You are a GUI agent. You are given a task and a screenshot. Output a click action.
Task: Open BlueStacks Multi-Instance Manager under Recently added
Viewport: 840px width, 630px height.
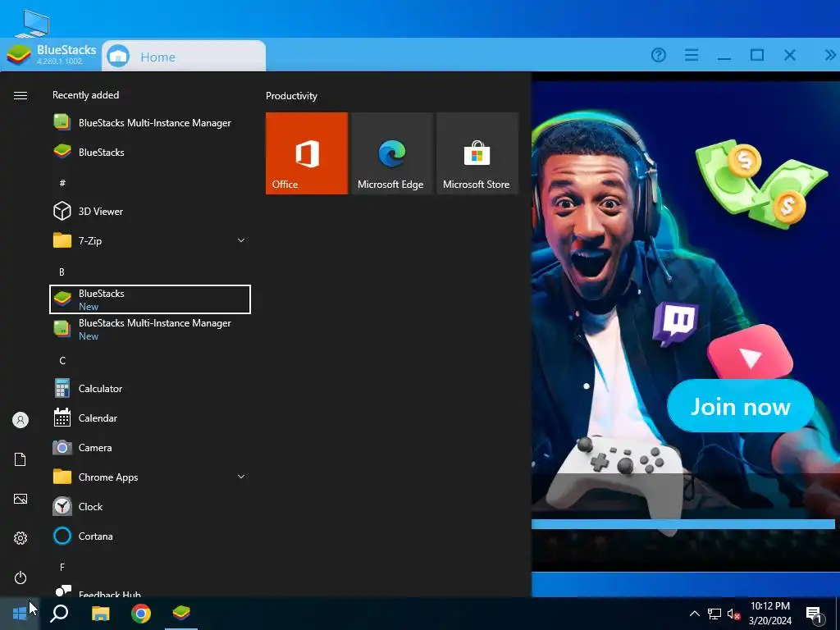point(150,123)
